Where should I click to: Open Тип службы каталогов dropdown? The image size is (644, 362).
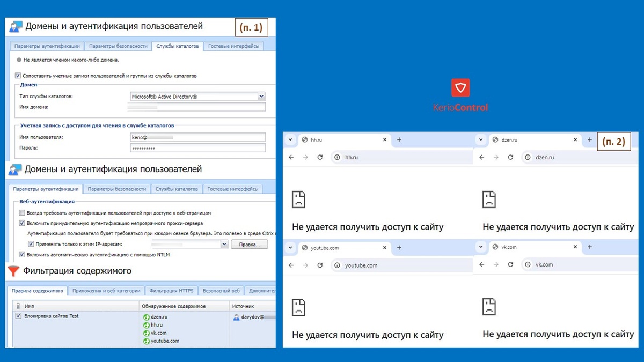(x=261, y=97)
